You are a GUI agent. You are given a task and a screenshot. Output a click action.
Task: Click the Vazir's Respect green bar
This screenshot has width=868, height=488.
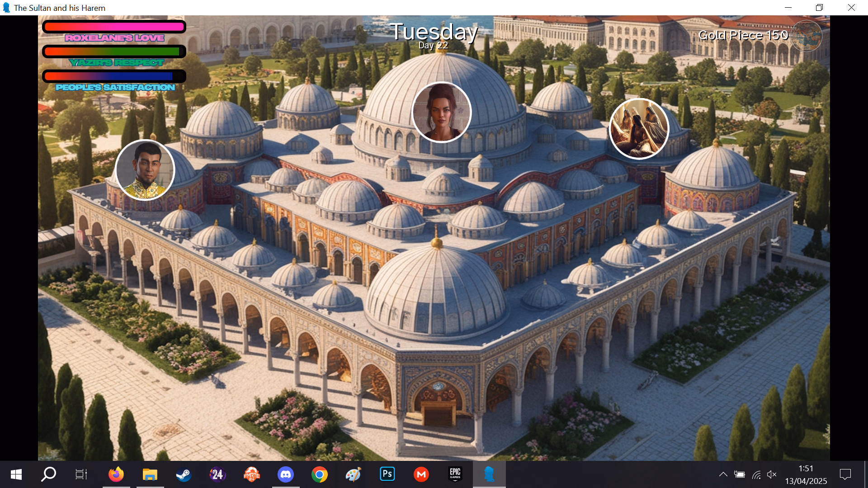click(x=114, y=52)
